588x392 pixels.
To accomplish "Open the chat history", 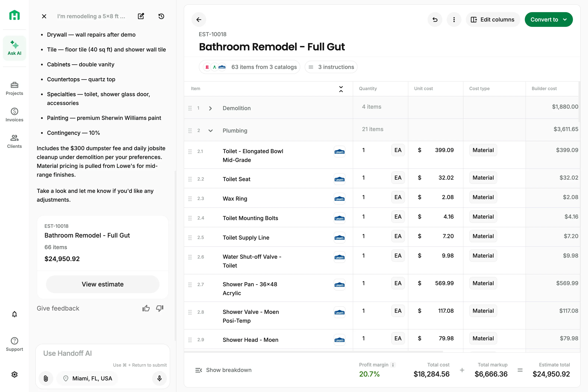I will tap(161, 16).
